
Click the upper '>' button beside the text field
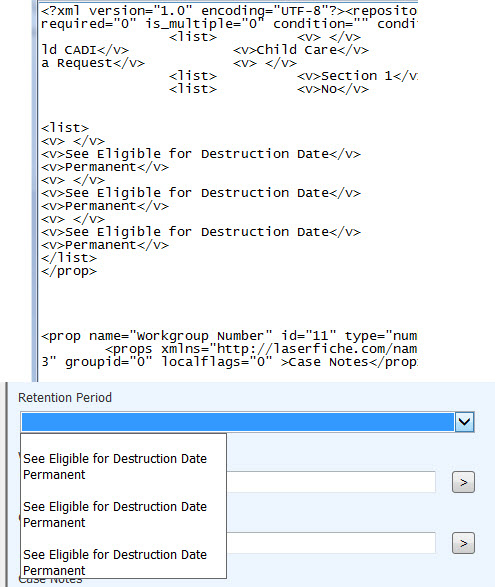(463, 482)
